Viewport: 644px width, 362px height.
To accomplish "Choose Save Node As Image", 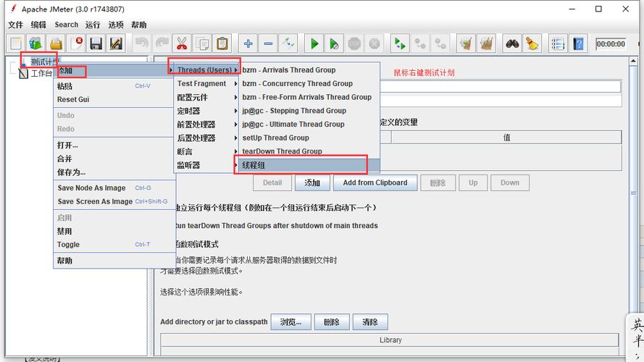I will point(114,188).
